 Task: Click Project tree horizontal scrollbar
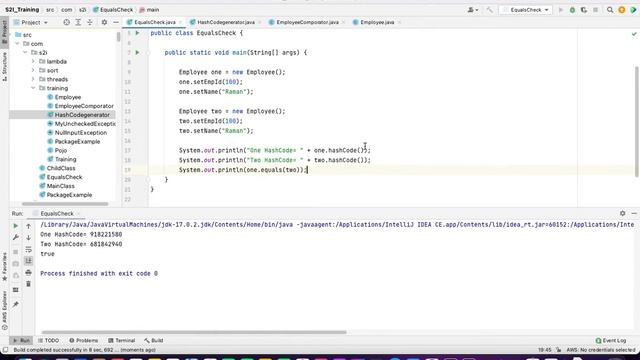click(x=65, y=204)
